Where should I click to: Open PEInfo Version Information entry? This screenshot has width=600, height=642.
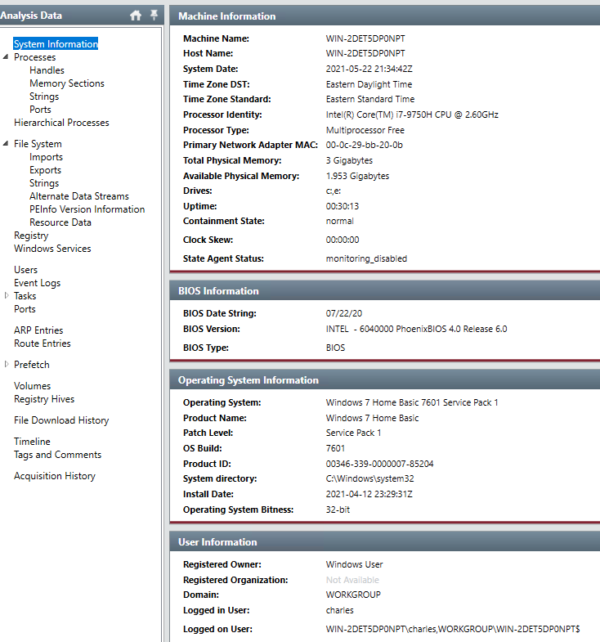point(86,210)
